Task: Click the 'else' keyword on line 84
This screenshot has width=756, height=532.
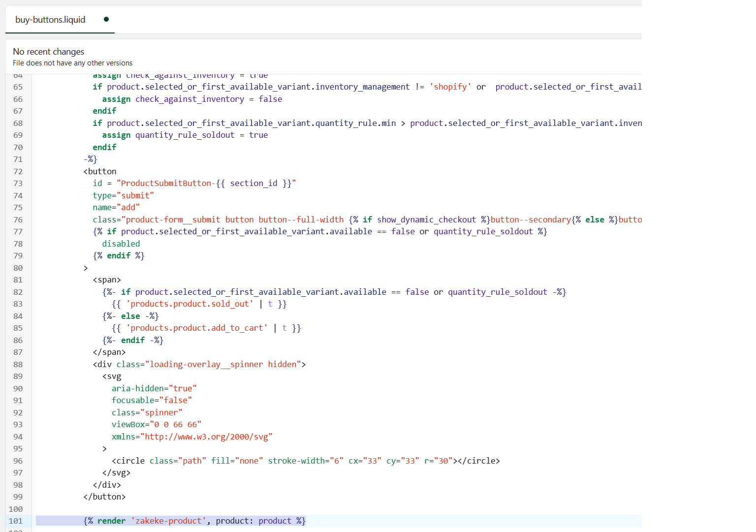Action: point(130,316)
